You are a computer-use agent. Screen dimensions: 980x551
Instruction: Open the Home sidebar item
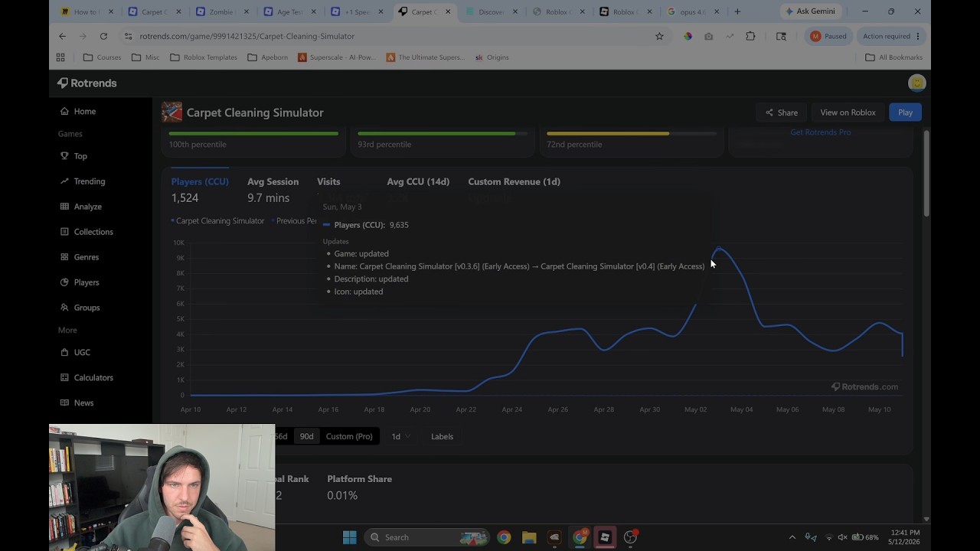78,111
